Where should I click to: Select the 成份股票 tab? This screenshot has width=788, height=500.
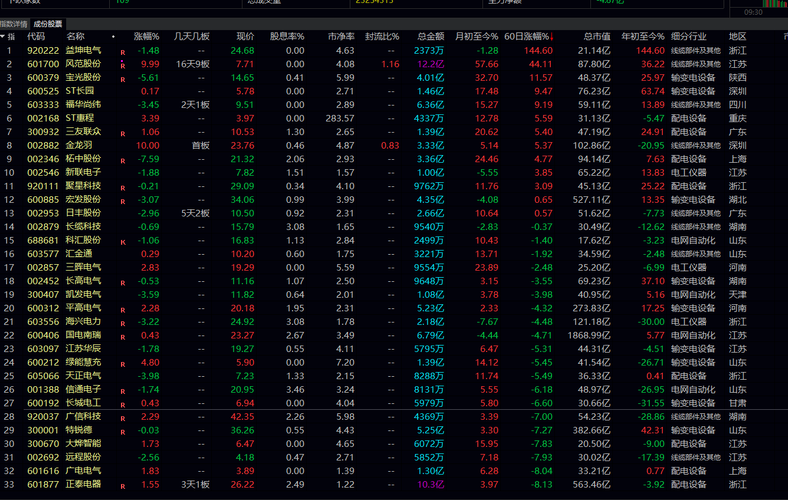point(48,24)
